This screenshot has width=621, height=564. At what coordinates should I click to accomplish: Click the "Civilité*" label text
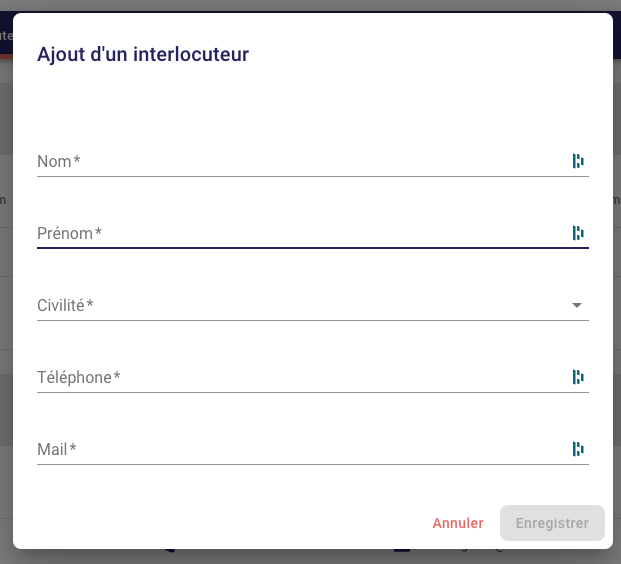pyautogui.click(x=65, y=305)
